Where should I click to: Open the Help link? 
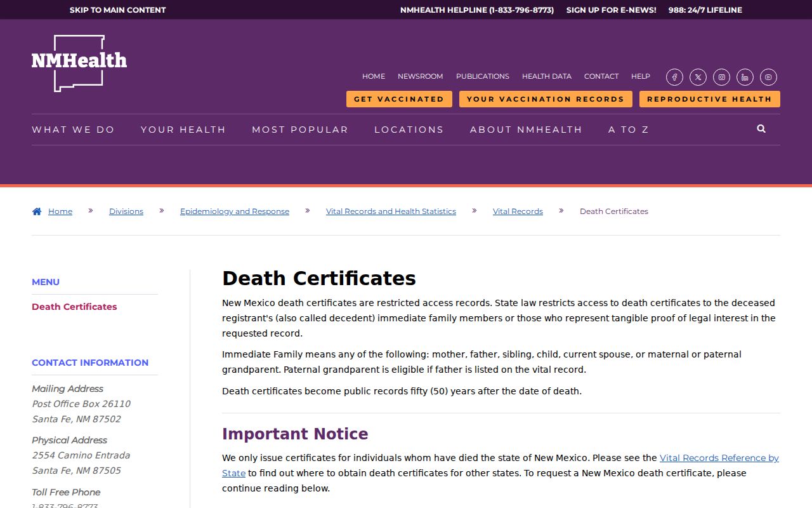[641, 76]
